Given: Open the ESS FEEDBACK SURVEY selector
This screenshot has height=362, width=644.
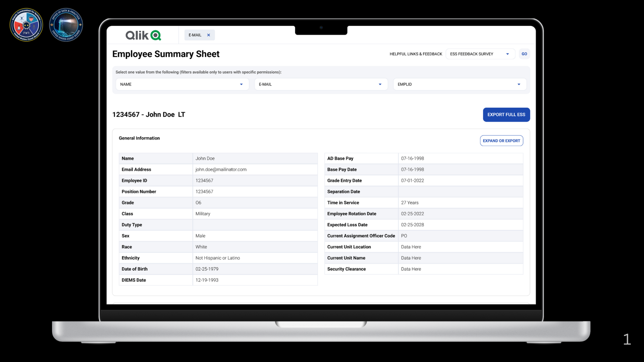Looking at the screenshot, I should [480, 54].
